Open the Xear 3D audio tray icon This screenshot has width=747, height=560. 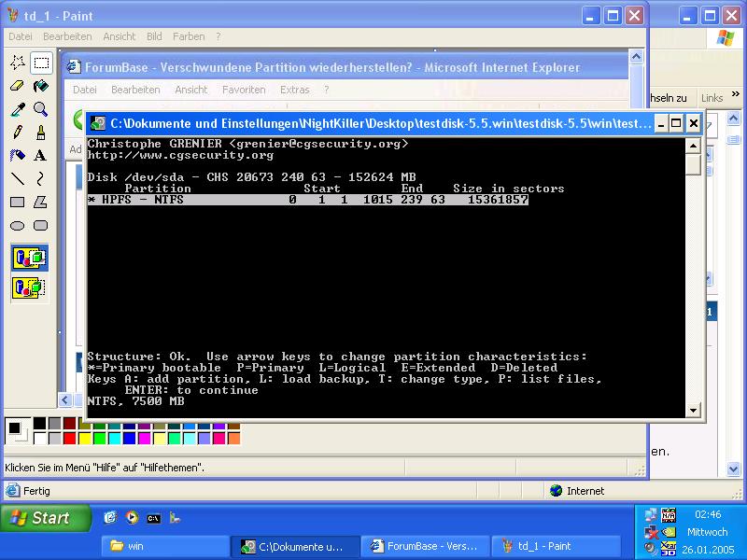click(669, 549)
